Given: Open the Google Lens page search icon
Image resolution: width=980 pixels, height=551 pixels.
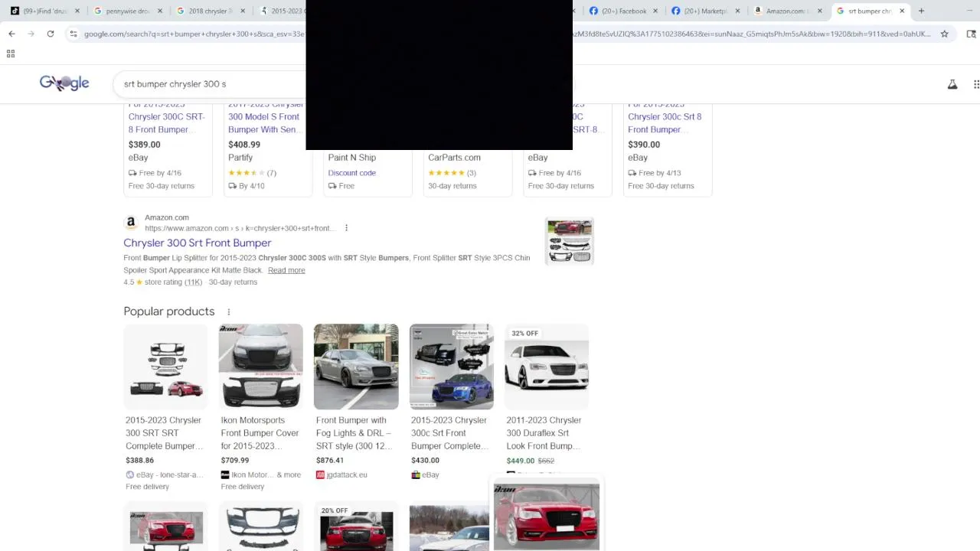Looking at the screenshot, I should (972, 34).
